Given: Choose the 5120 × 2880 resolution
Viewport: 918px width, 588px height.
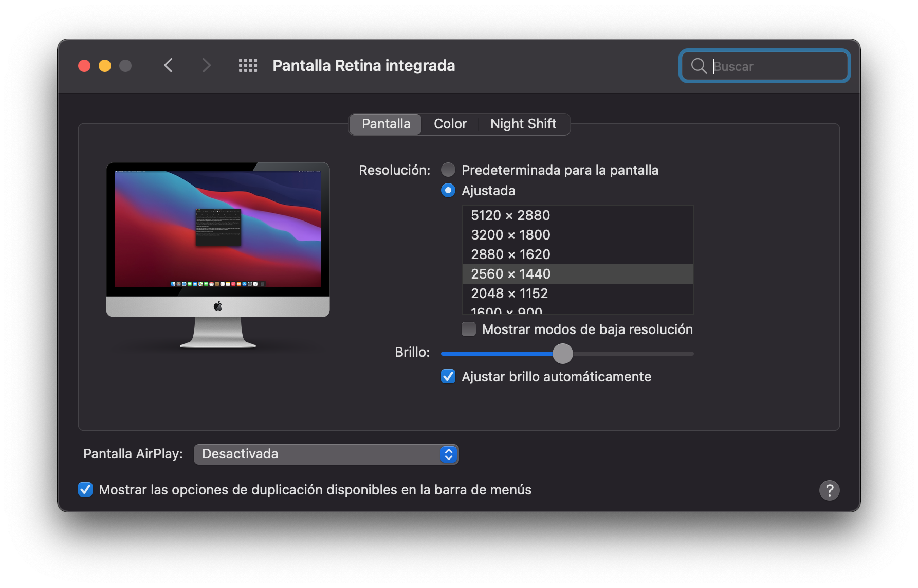Looking at the screenshot, I should click(x=510, y=215).
